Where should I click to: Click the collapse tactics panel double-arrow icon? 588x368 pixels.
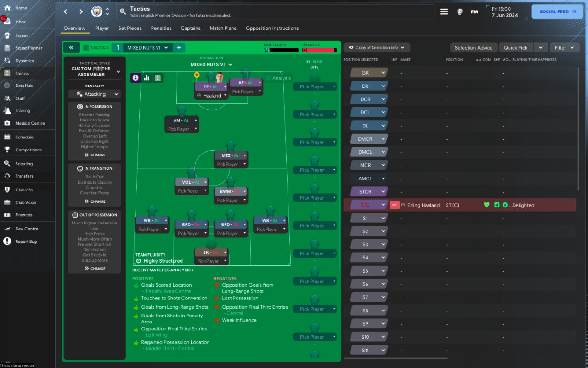(71, 47)
